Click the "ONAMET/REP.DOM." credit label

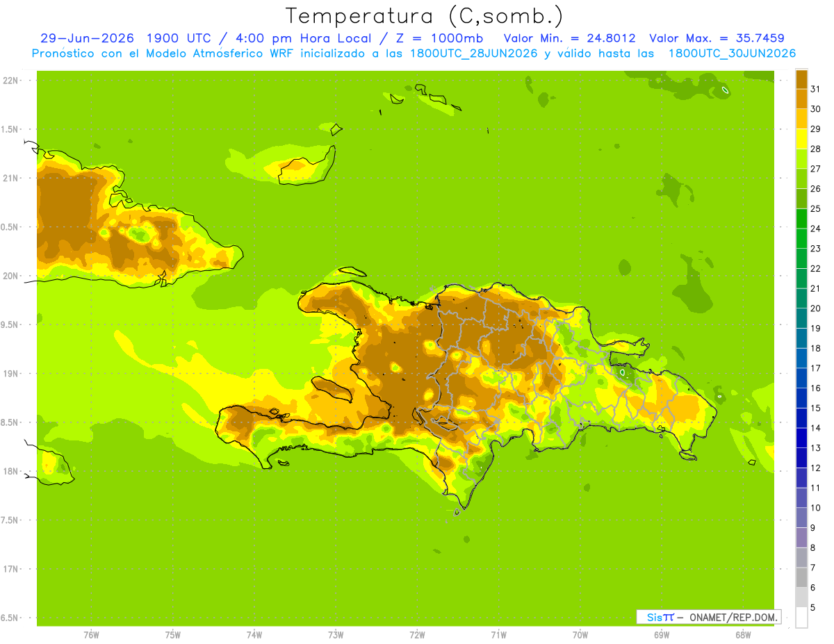(733, 617)
